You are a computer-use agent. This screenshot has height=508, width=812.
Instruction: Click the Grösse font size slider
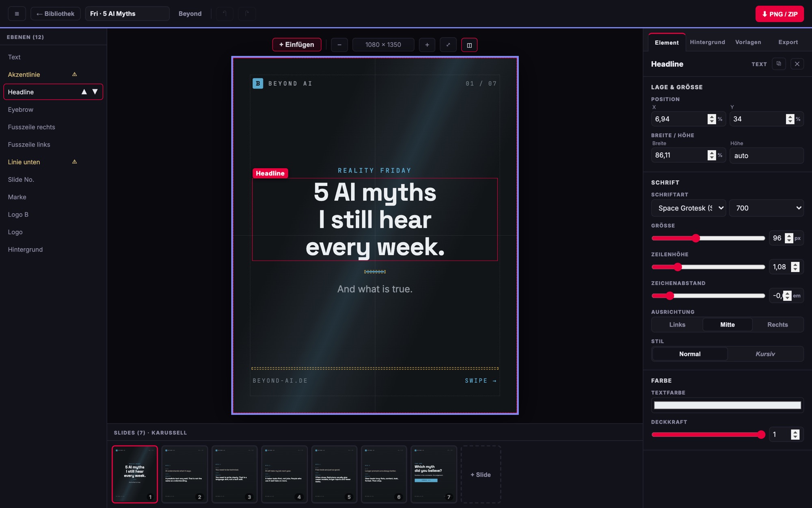point(708,238)
